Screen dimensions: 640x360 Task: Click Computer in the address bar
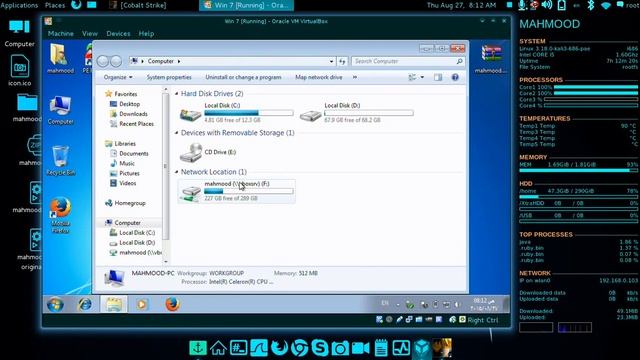[160, 61]
